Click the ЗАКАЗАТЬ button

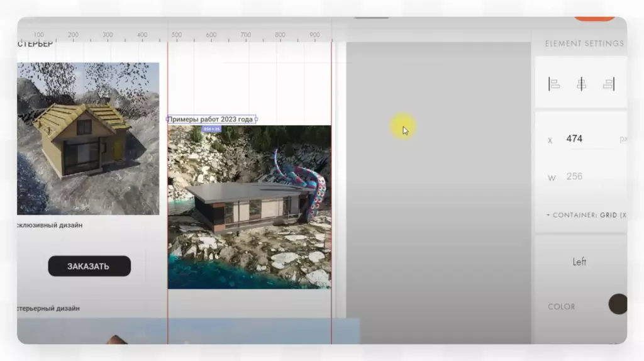(x=89, y=266)
